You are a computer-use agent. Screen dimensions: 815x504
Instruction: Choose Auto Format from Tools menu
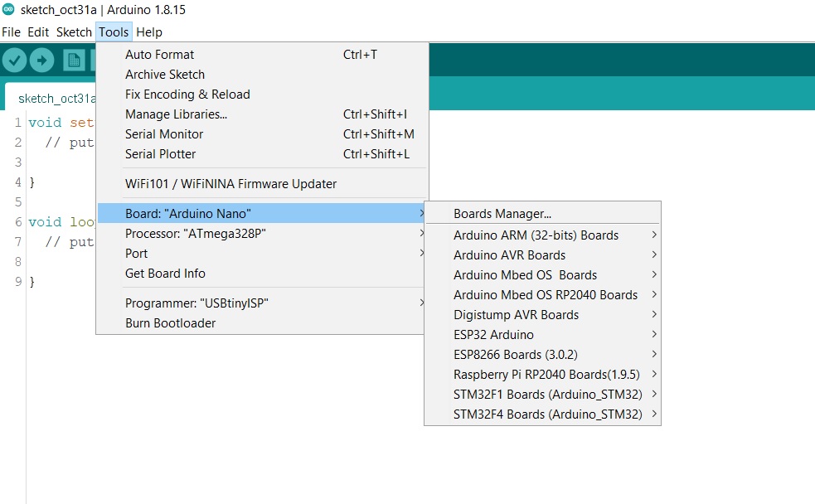tap(160, 55)
